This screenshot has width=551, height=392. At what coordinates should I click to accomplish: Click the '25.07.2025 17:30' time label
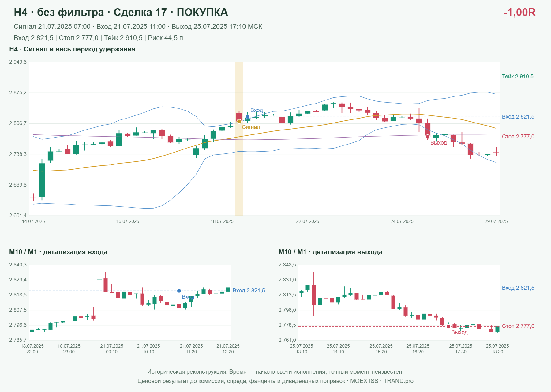pos(461,349)
